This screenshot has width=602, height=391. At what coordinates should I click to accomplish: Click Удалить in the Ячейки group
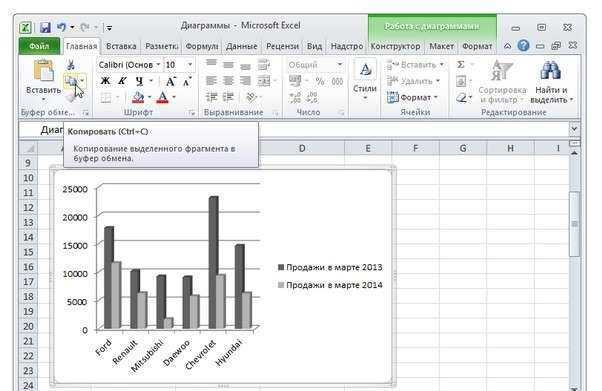click(413, 81)
